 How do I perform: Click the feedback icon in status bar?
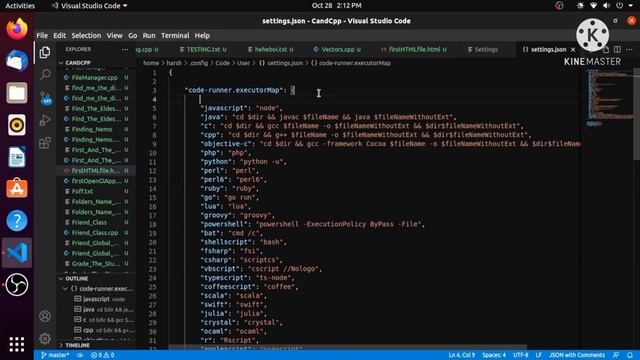pyautogui.click(x=616, y=355)
